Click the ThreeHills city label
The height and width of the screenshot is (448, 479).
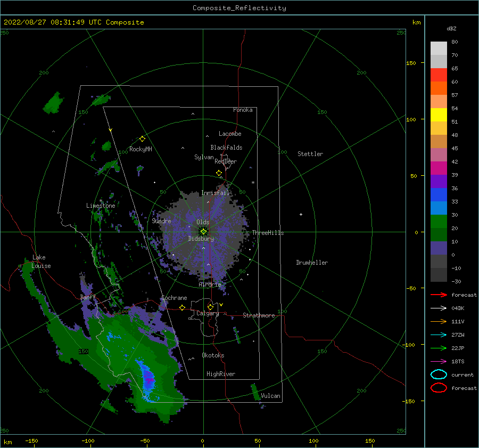pos(268,233)
